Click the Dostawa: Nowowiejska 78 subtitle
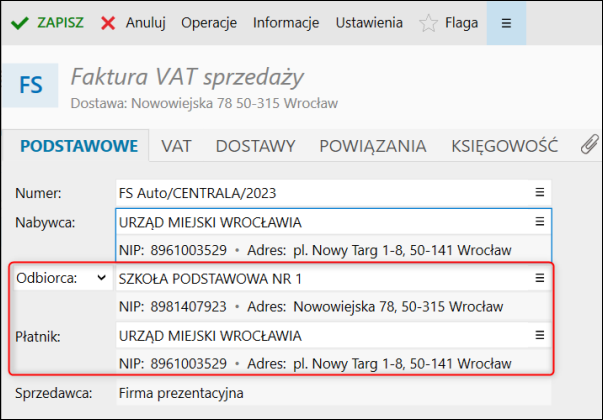The image size is (603, 420). pos(204,103)
